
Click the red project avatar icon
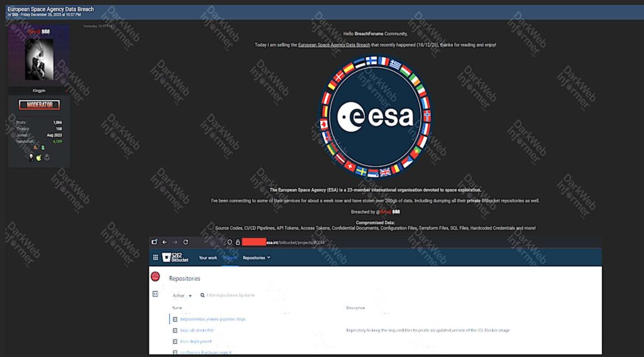[155, 277]
